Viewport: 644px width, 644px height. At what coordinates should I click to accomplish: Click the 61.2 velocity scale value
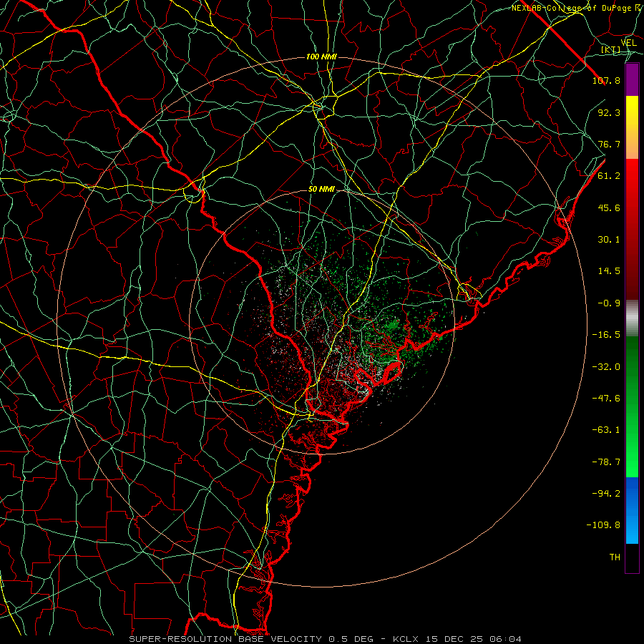[x=609, y=176]
